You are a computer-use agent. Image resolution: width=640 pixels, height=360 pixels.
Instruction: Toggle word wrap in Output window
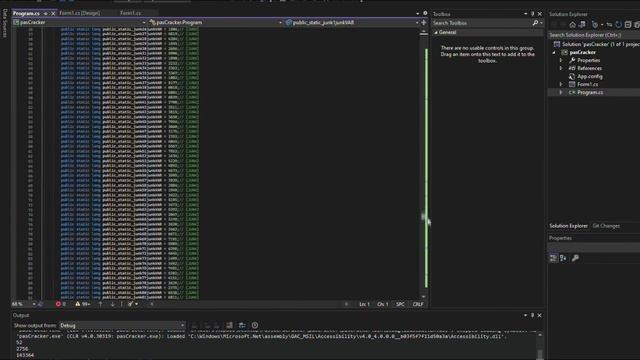242,325
